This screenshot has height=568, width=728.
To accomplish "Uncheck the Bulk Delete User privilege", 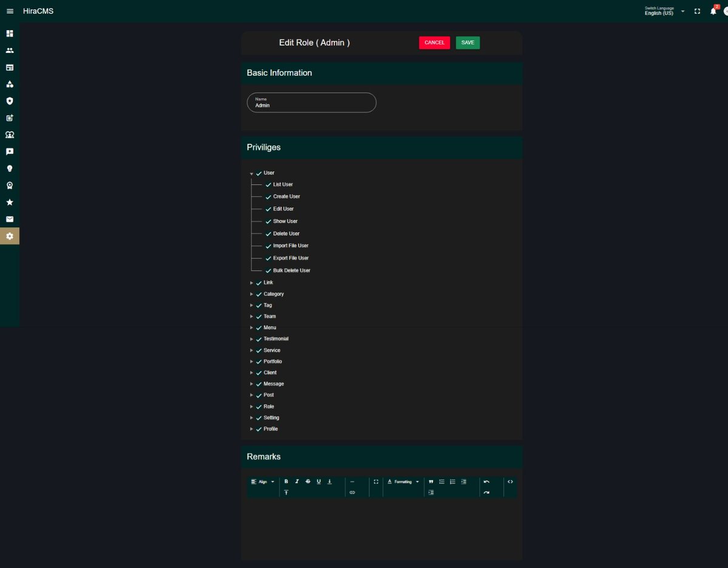I will [x=269, y=271].
